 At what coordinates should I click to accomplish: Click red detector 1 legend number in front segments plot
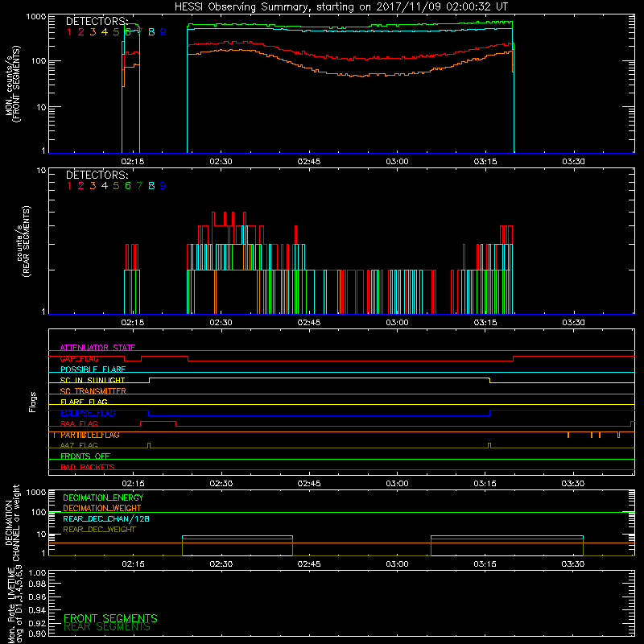(x=69, y=32)
